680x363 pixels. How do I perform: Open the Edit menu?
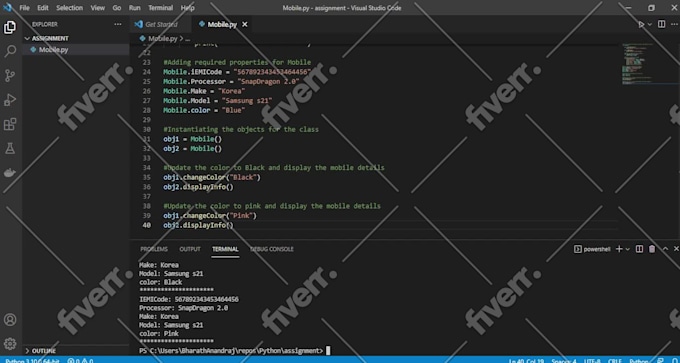pos(43,8)
